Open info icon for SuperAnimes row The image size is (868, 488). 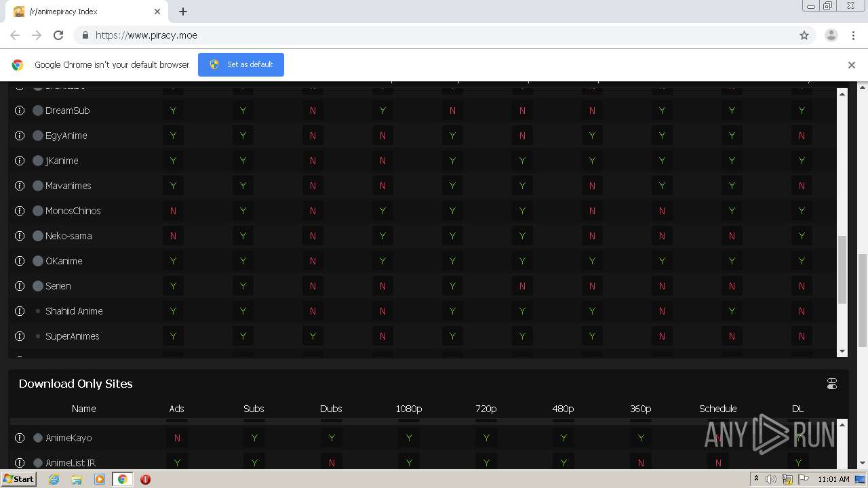tap(20, 336)
